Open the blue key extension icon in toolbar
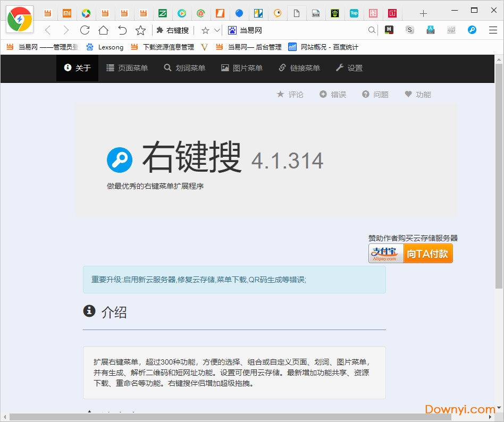 tap(472, 30)
